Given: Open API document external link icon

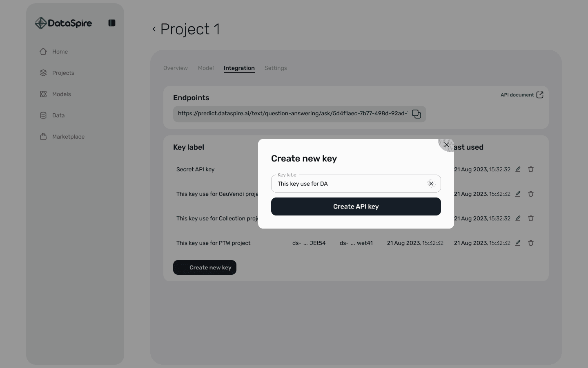Looking at the screenshot, I should click(x=539, y=95).
